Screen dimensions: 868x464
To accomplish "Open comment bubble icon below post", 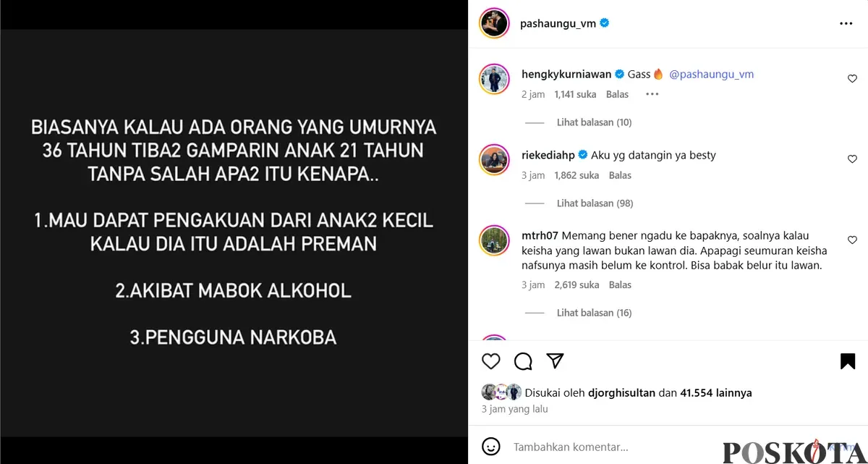I will pyautogui.click(x=523, y=361).
